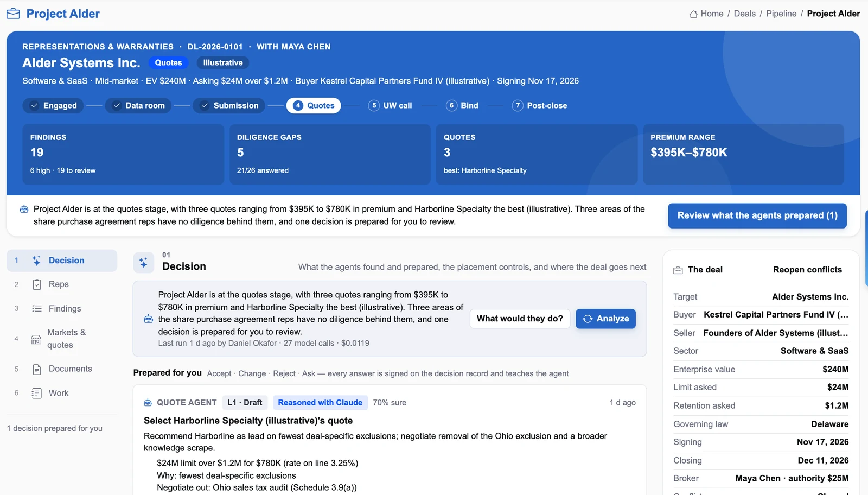Click agent icon in Decision analysis box
This screenshot has width=868, height=495.
coord(148,319)
